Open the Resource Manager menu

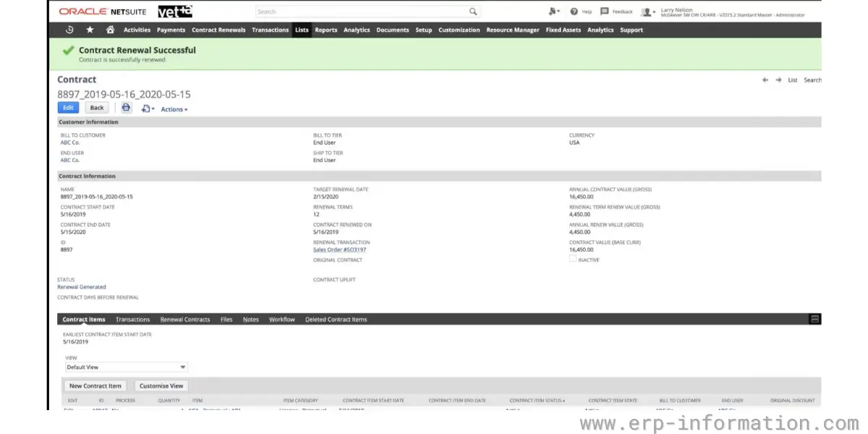513,30
